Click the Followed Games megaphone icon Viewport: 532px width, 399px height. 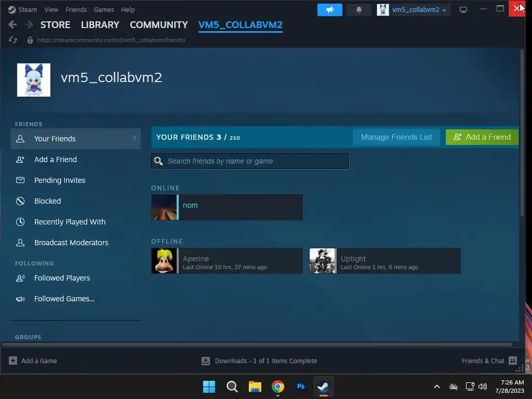[x=20, y=299]
